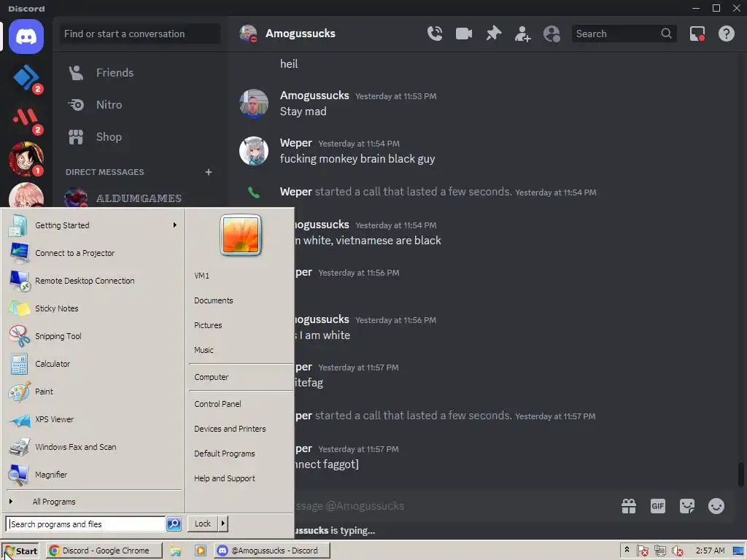Viewport: 747px width, 560px height.
Task: Switch to Discord - Google Chrome taskbar window
Action: 104,551
